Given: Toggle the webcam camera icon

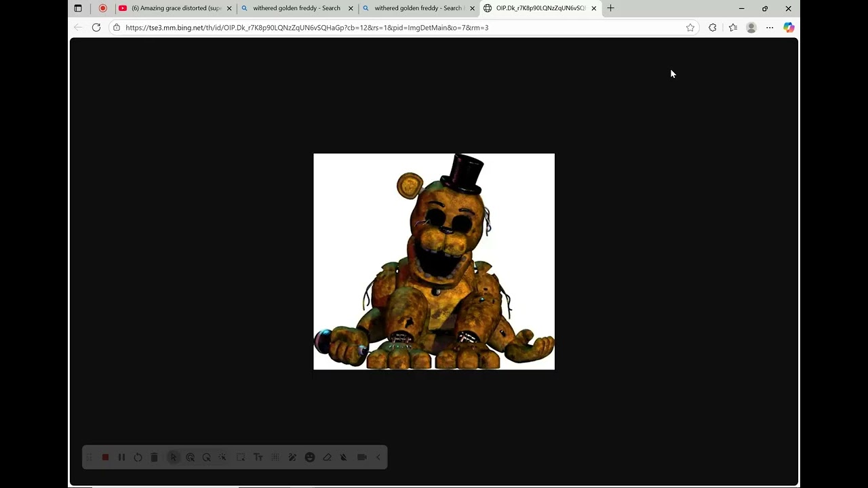Looking at the screenshot, I should coord(362,457).
